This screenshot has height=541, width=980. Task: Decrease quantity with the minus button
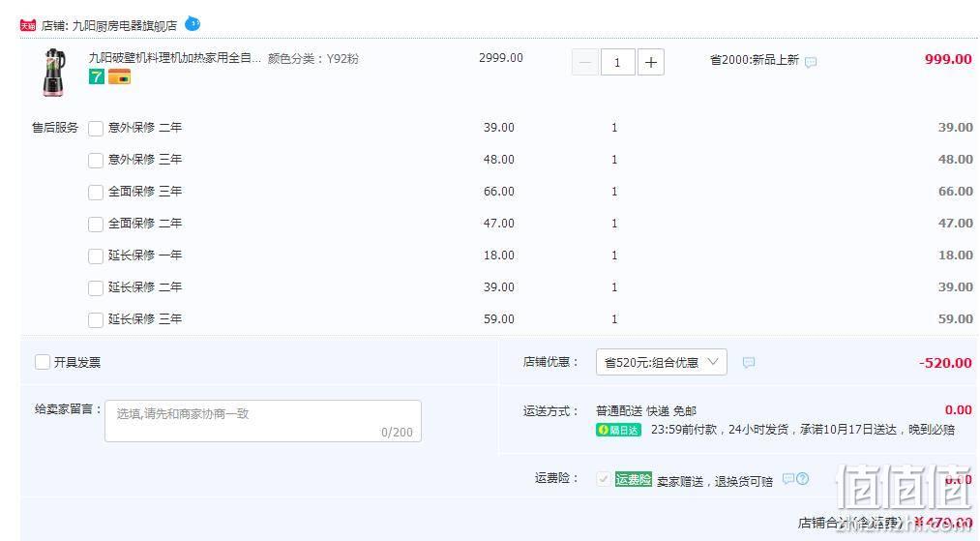(x=585, y=62)
